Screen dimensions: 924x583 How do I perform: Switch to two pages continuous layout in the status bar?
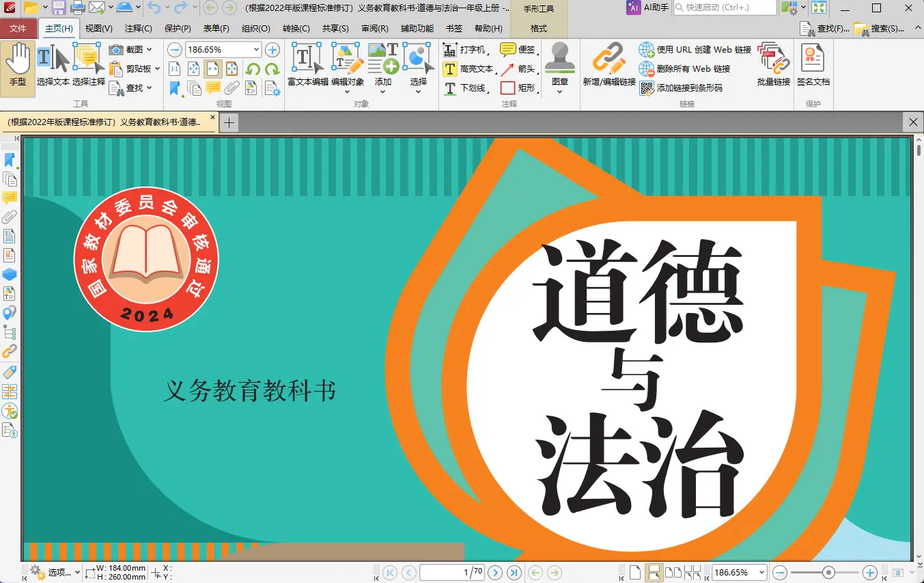coord(692,573)
